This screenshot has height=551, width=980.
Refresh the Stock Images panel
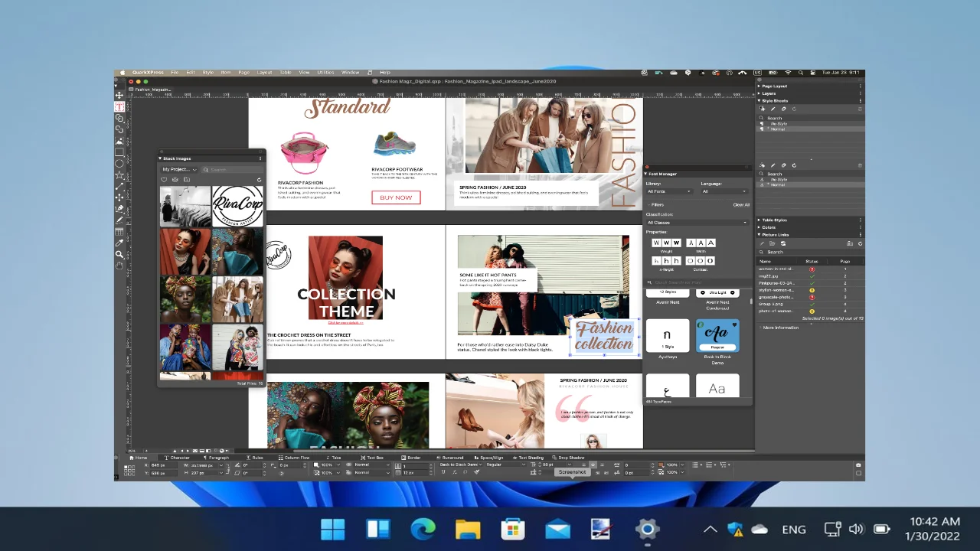click(259, 180)
